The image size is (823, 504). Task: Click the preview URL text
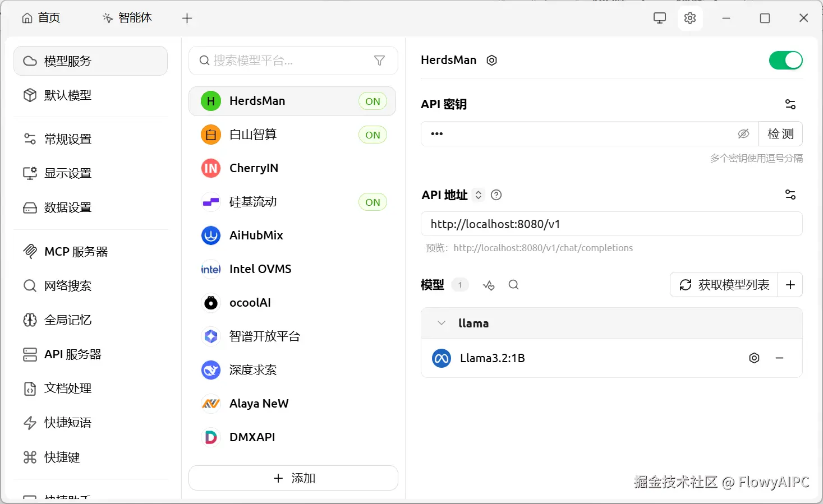pyautogui.click(x=543, y=248)
